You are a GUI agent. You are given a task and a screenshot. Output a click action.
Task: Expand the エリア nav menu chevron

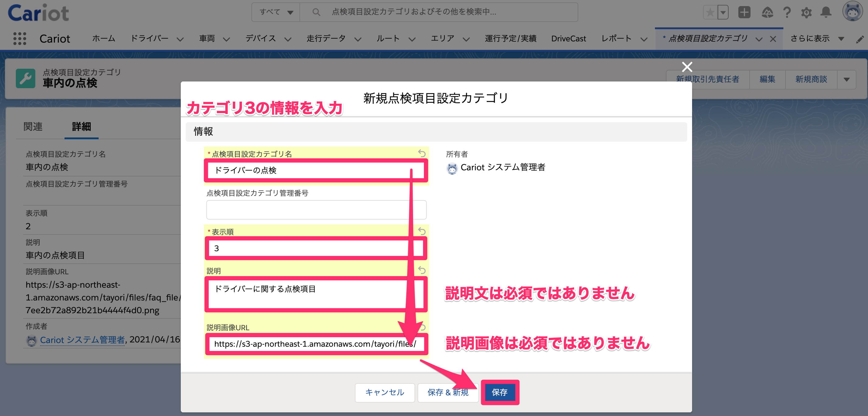tap(466, 39)
